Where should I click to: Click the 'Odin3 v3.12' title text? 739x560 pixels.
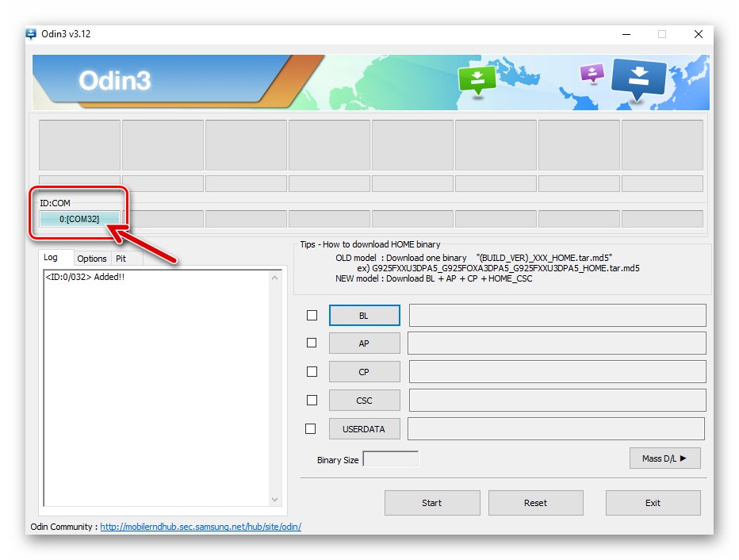(x=66, y=34)
